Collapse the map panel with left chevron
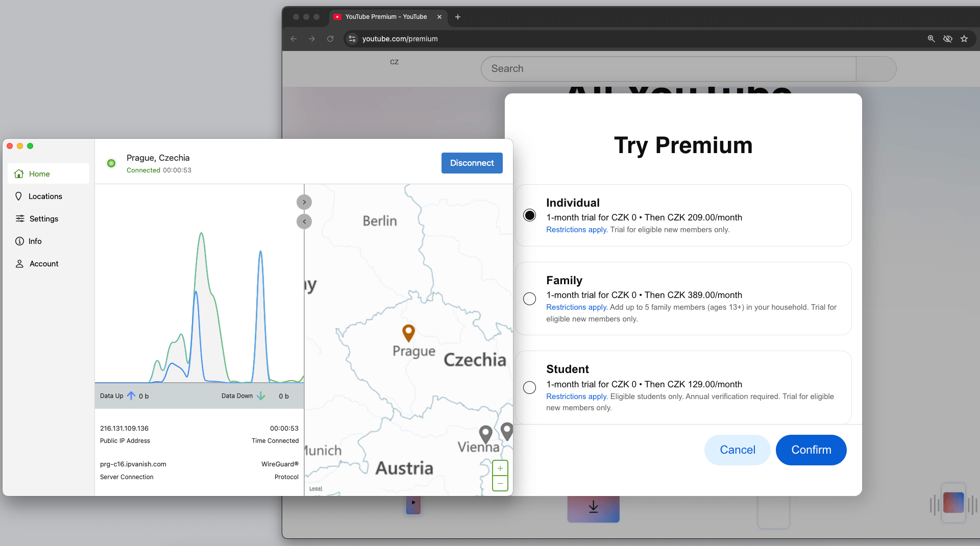 [304, 221]
